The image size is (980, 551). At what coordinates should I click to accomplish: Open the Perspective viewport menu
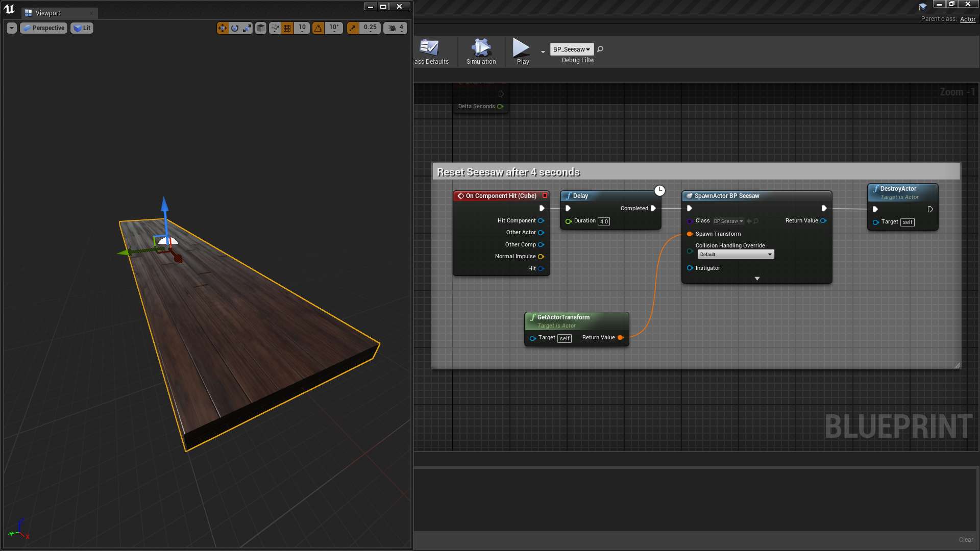point(43,28)
